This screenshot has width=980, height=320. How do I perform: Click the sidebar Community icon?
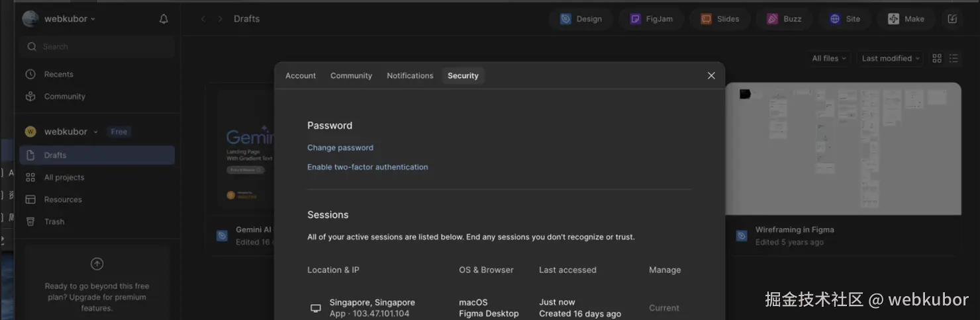tap(30, 97)
